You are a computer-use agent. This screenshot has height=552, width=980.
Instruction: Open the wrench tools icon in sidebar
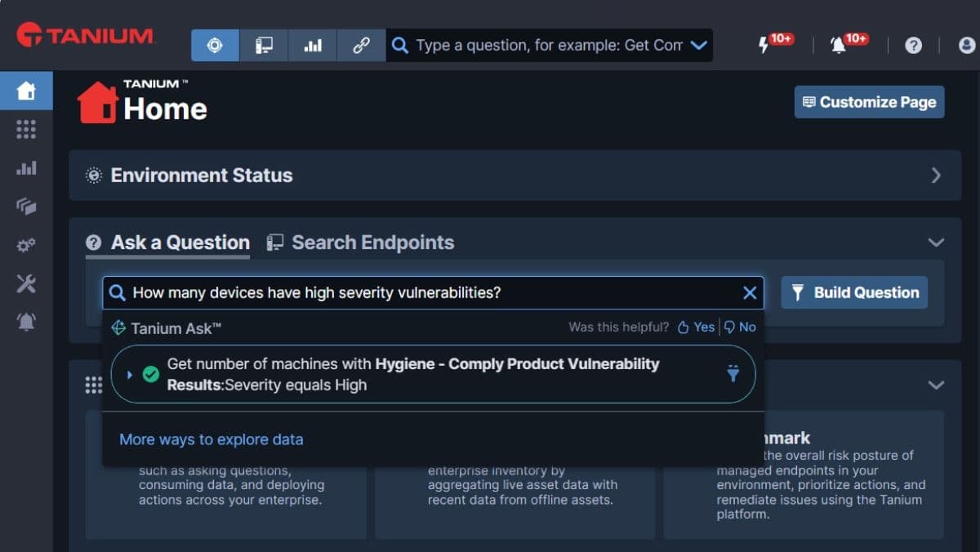(x=26, y=283)
